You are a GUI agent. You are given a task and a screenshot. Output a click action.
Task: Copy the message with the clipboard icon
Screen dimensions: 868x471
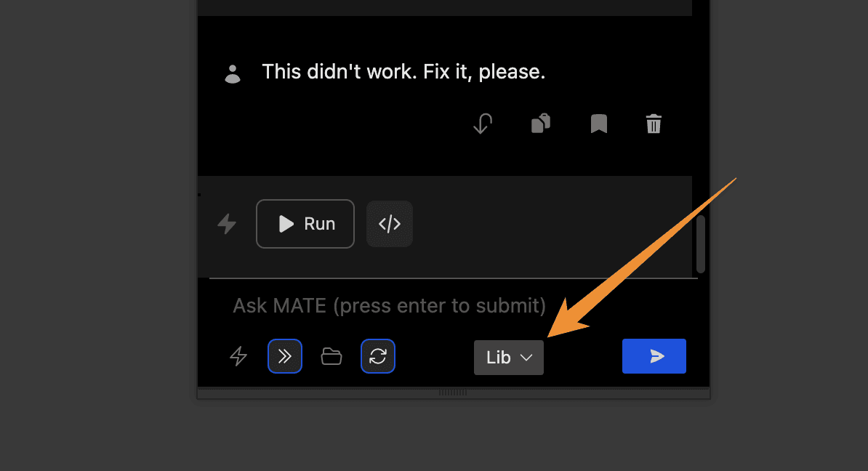point(541,123)
